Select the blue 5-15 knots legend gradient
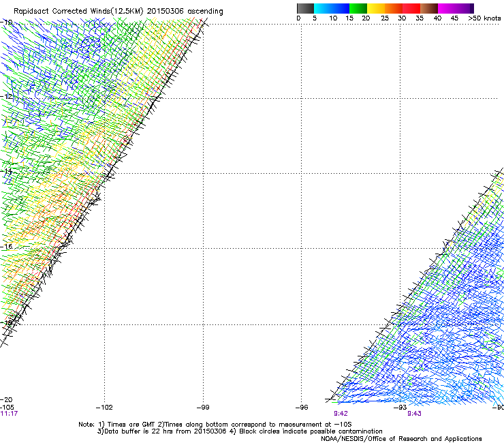 (x=332, y=8)
